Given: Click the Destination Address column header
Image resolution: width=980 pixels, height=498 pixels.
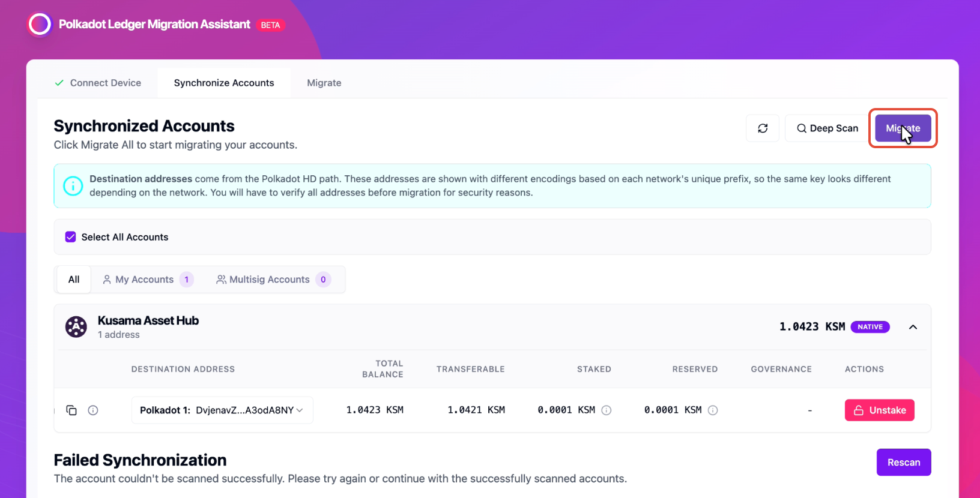Looking at the screenshot, I should 183,370.
